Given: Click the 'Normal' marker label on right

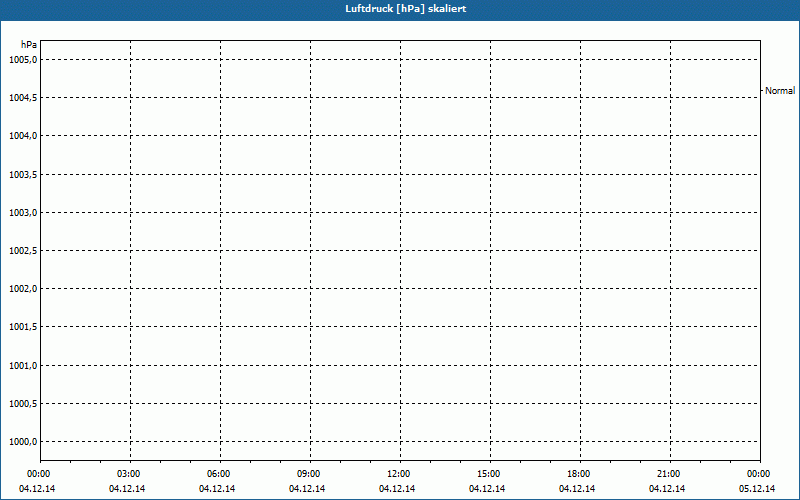Looking at the screenshot, I should click(779, 91).
